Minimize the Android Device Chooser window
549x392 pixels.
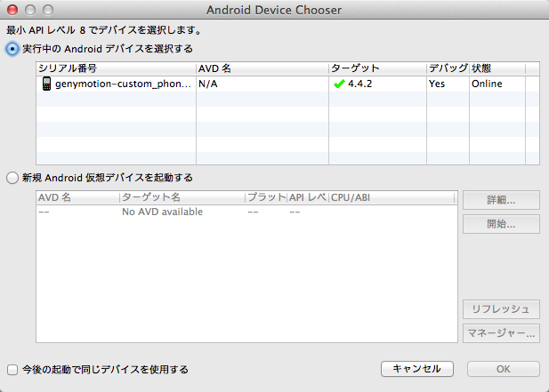(30, 10)
